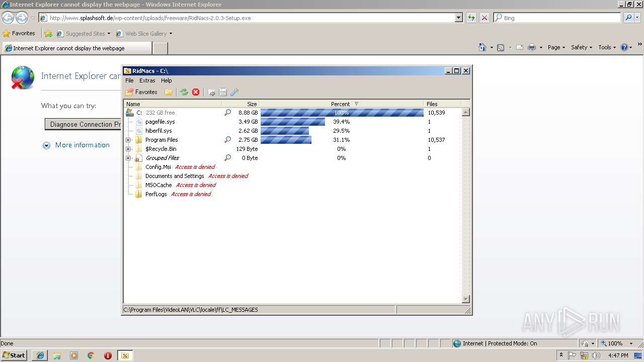Screen dimensions: 644x362
Task: Click the 31.1% bar of Program Files
Action: coord(286,140)
